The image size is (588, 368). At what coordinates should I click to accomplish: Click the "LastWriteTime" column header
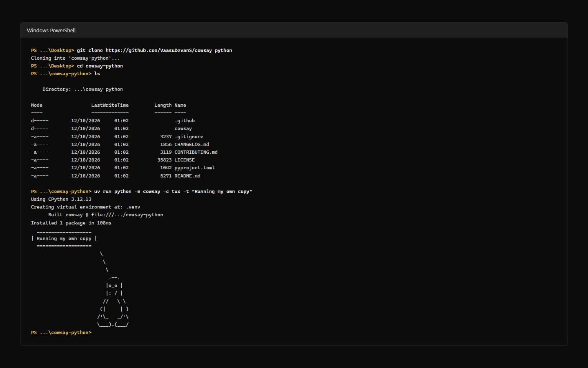click(x=110, y=105)
